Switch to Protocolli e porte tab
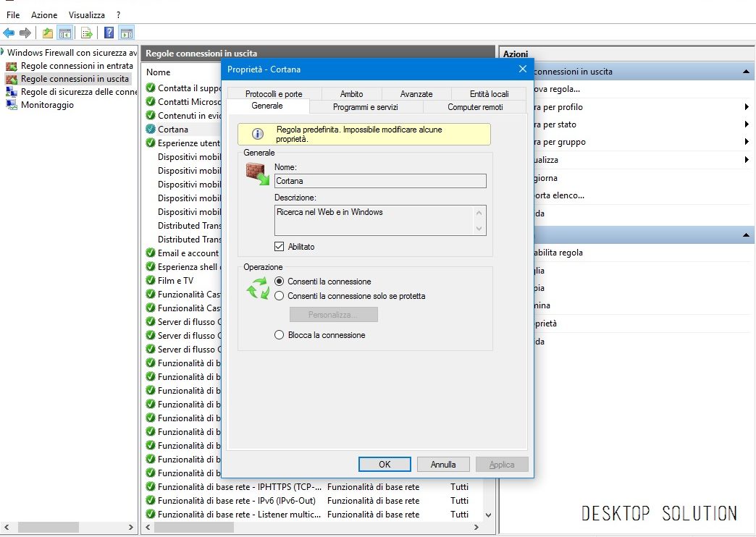756x537 pixels. 273,94
